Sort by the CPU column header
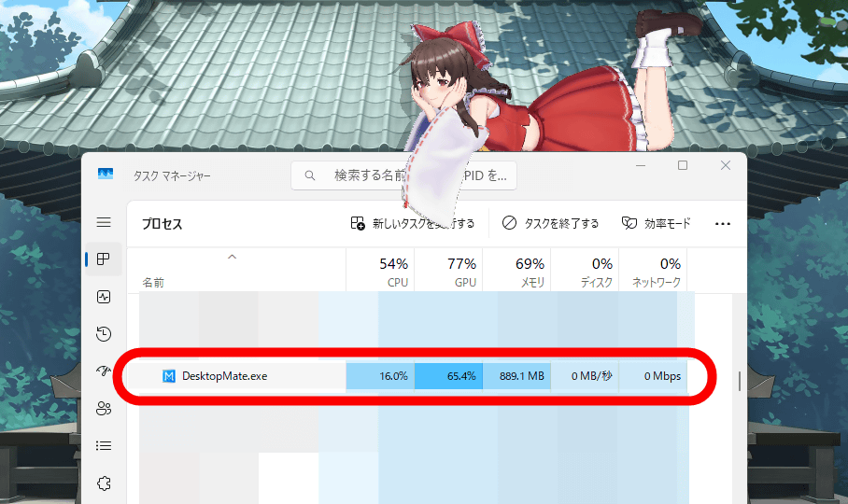This screenshot has width=848, height=504. click(380, 272)
